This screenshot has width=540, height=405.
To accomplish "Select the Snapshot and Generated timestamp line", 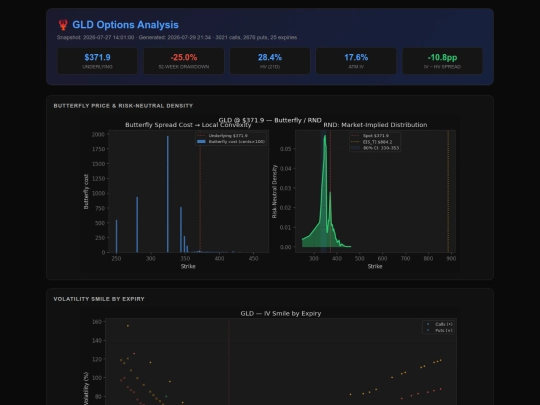I will (177, 37).
